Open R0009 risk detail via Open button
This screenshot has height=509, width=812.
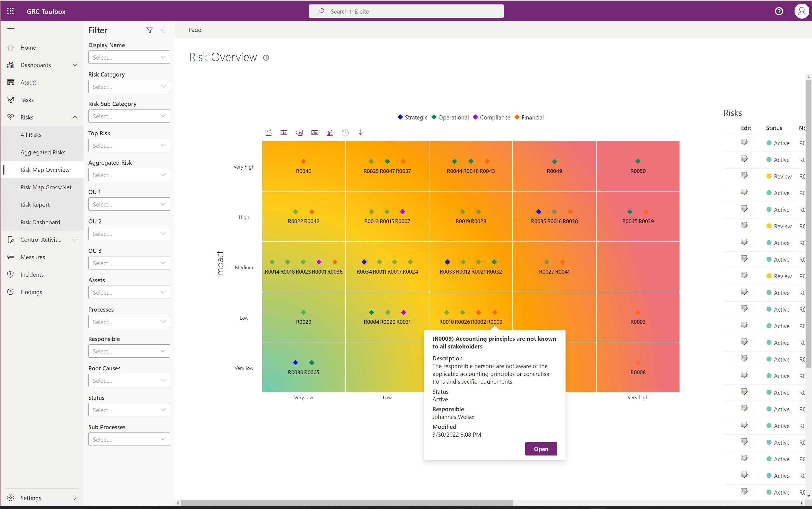[x=541, y=449]
